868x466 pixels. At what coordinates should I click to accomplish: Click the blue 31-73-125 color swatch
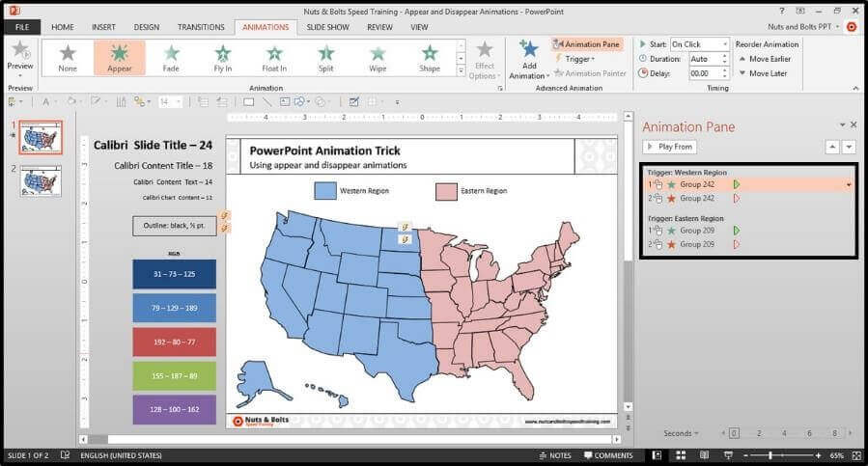pos(175,274)
